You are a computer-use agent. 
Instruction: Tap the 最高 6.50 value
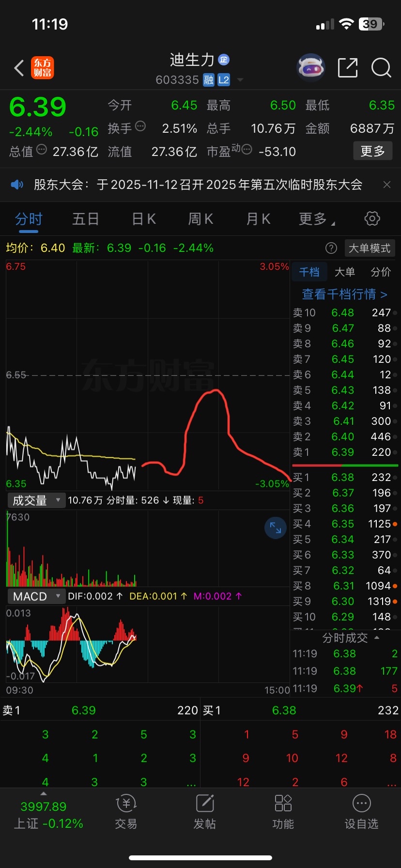click(x=283, y=106)
